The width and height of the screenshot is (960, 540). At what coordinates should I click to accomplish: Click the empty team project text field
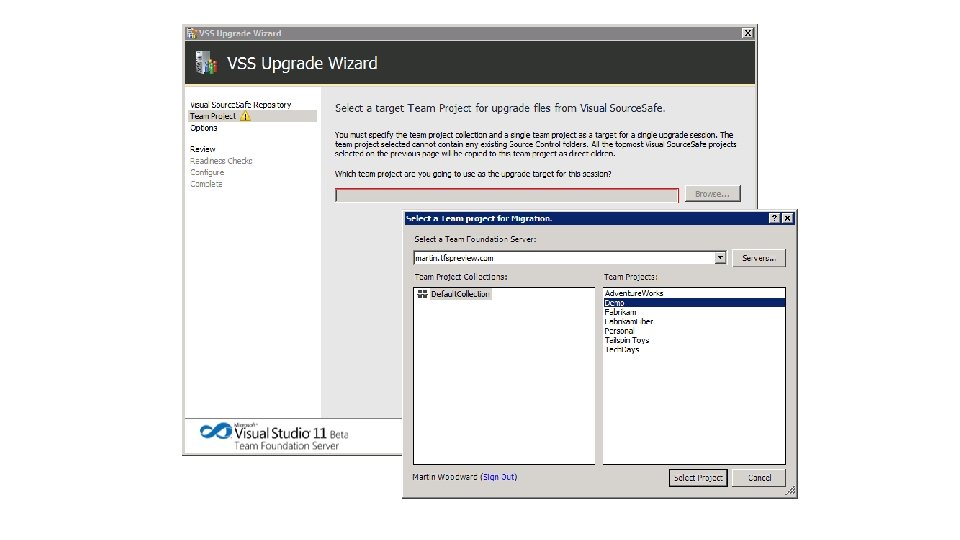pos(507,195)
